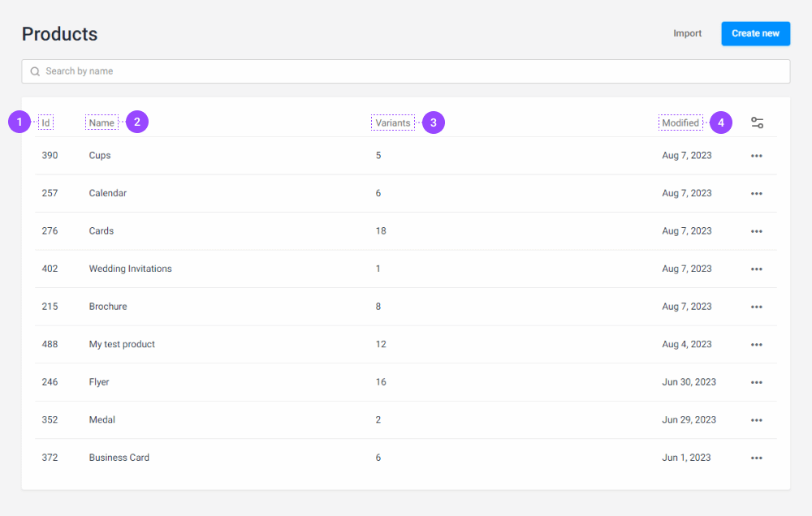Open the actions menu for Medal
The width and height of the screenshot is (812, 516).
click(x=757, y=419)
